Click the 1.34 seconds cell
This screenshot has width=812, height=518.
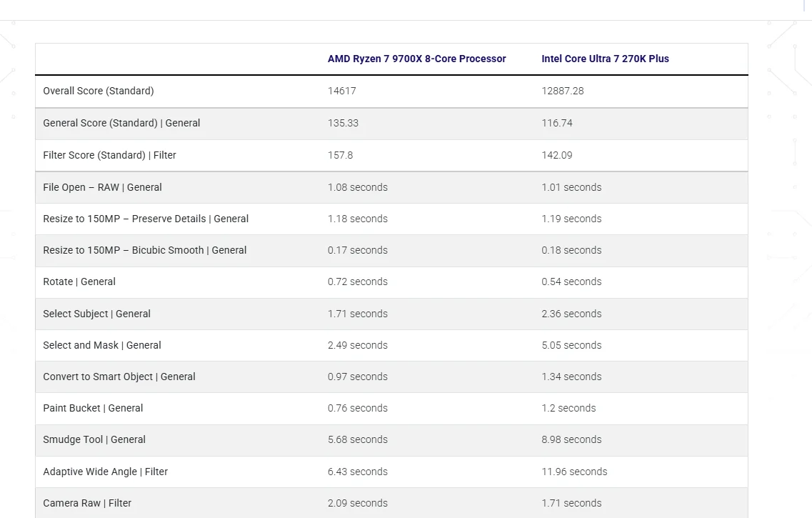571,377
